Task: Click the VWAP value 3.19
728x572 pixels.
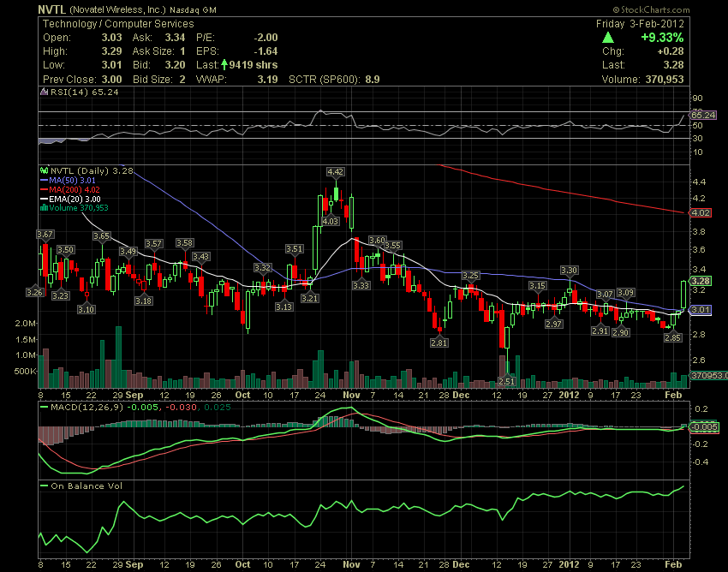Action: (268, 79)
